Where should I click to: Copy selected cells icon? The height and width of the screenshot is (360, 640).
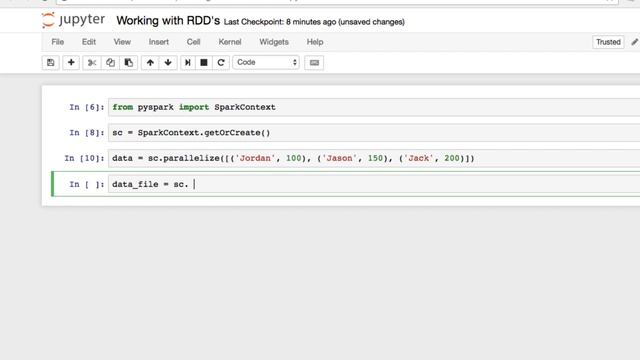pos(110,62)
